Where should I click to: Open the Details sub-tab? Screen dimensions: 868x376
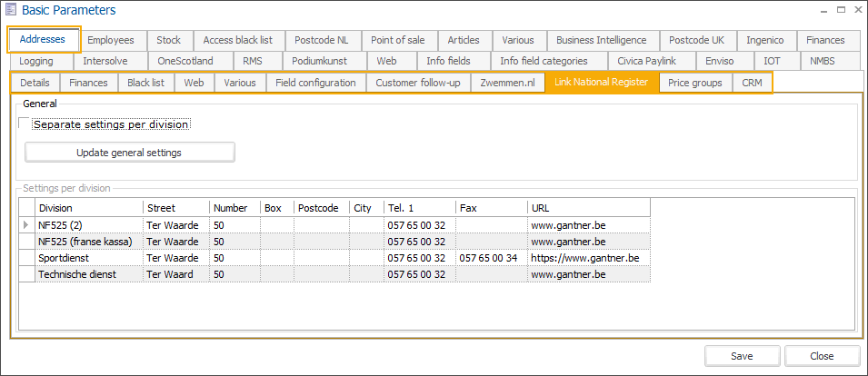35,83
